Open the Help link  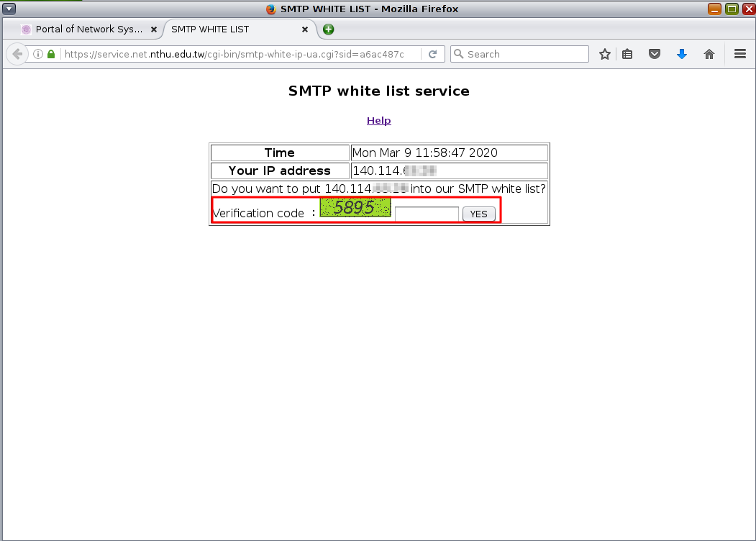(378, 120)
